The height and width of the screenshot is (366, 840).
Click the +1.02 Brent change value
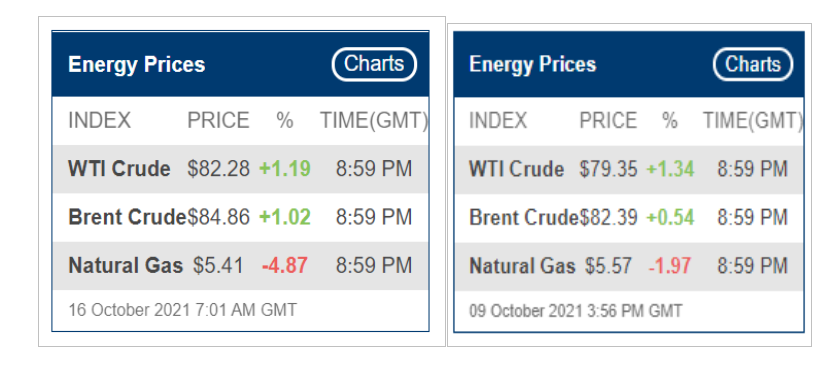[x=285, y=218]
